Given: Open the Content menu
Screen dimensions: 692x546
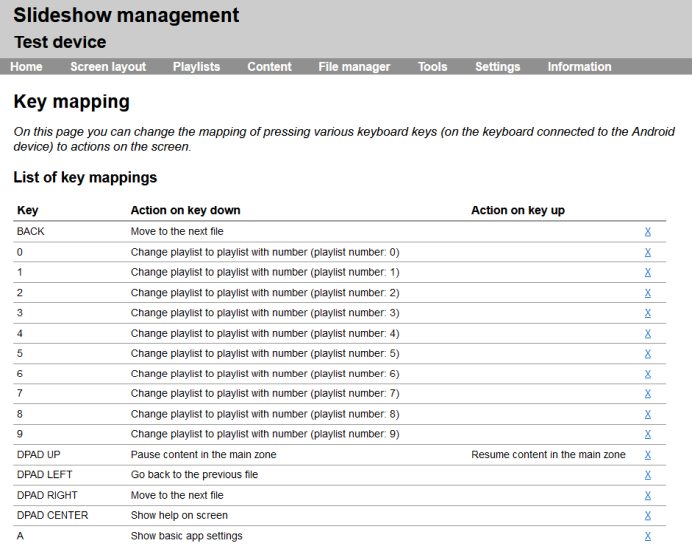Looking at the screenshot, I should coord(269,67).
